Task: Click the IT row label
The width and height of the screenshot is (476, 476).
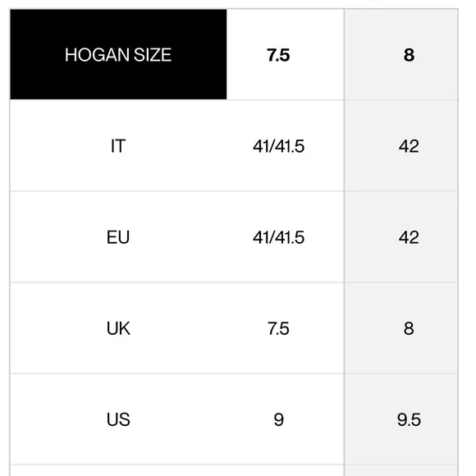Action: 118,146
